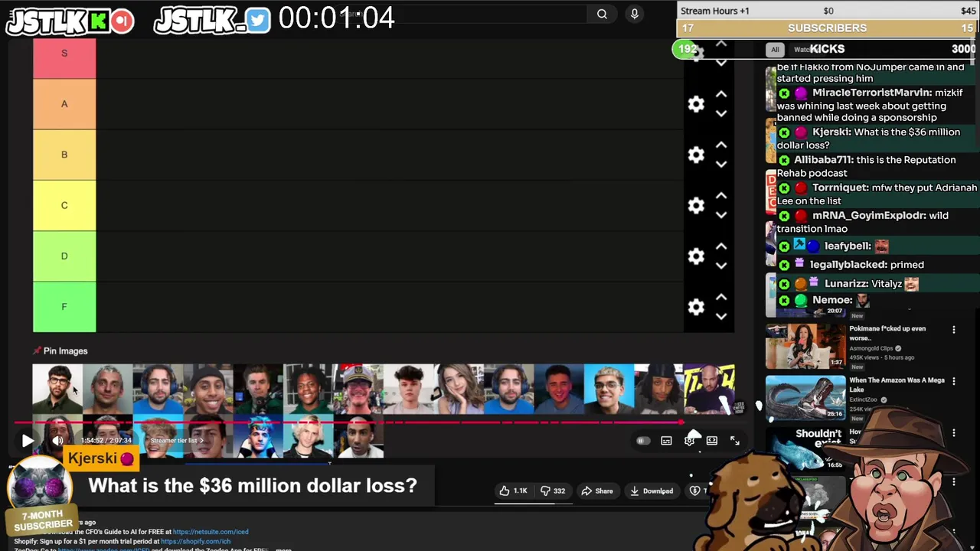980x551 pixels.
Task: Open the video player settings gear
Action: tap(689, 441)
